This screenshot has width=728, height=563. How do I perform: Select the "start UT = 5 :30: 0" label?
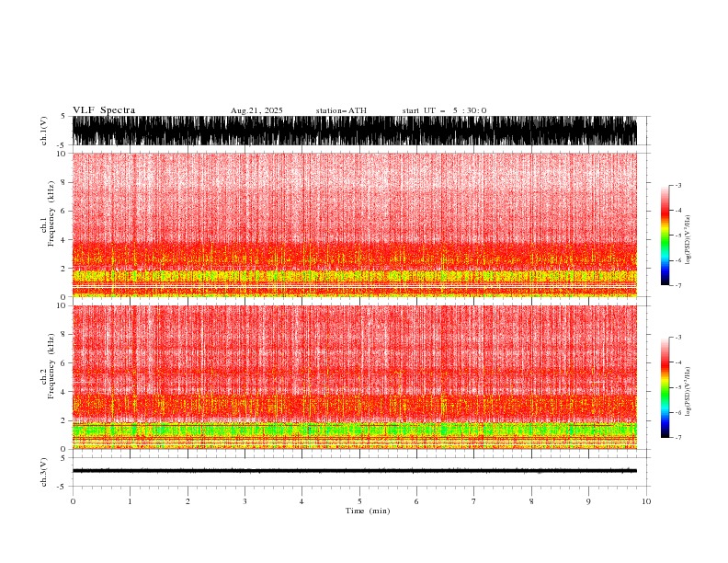pos(444,110)
